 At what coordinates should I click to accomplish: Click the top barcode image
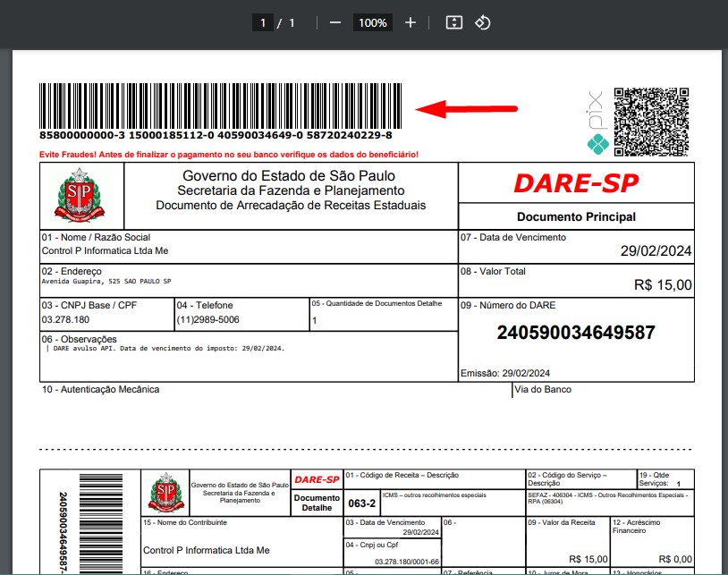(221, 106)
